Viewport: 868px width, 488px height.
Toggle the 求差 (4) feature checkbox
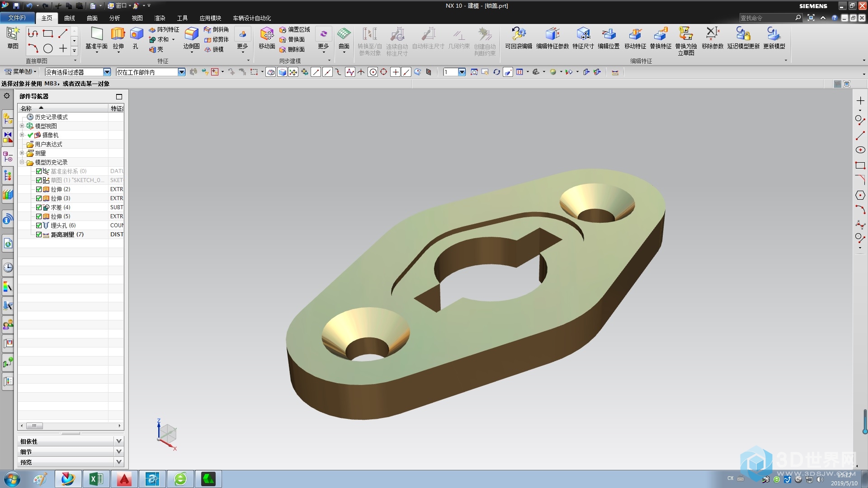point(39,207)
